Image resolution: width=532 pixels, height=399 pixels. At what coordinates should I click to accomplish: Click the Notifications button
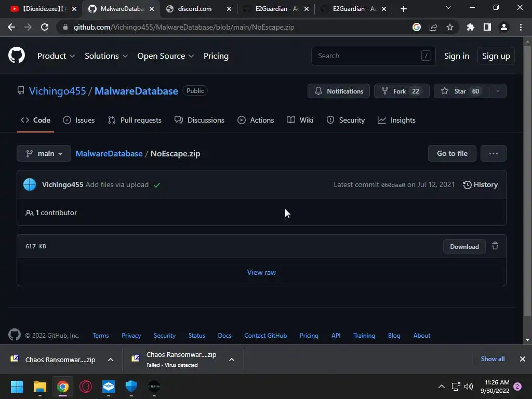[x=338, y=91]
